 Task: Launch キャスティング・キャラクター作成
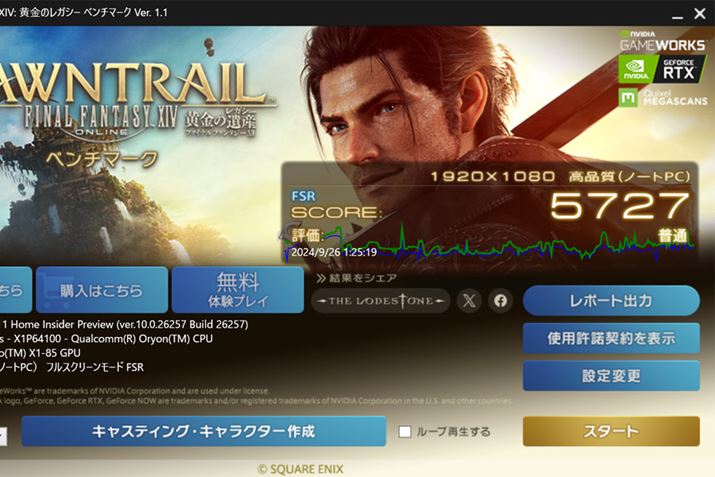pyautogui.click(x=203, y=431)
